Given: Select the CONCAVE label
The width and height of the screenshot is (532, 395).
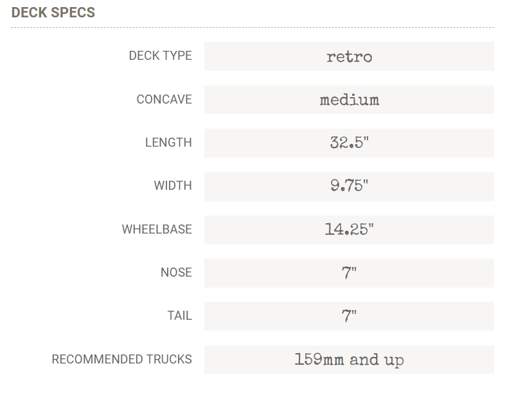Looking at the screenshot, I should point(164,100).
